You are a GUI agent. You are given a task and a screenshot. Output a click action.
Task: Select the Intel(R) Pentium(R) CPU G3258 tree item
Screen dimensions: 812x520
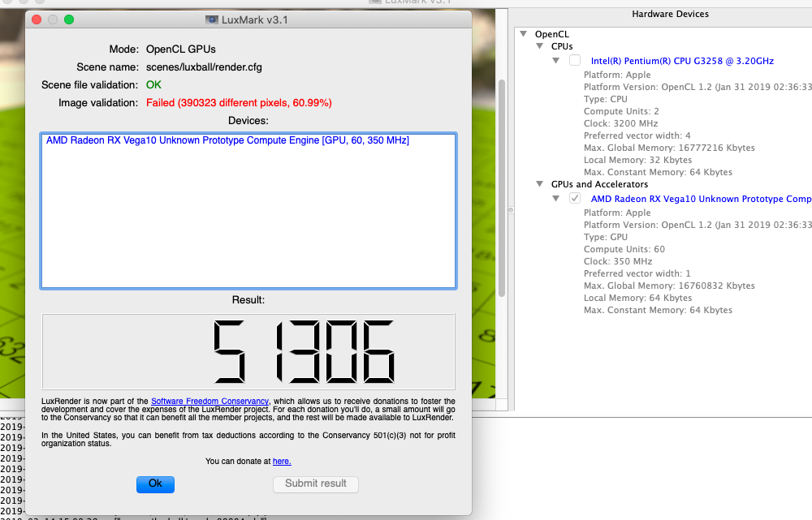[682, 61]
